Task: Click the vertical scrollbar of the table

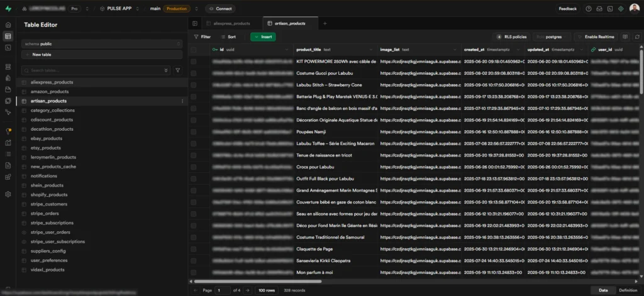Action: 641,72
